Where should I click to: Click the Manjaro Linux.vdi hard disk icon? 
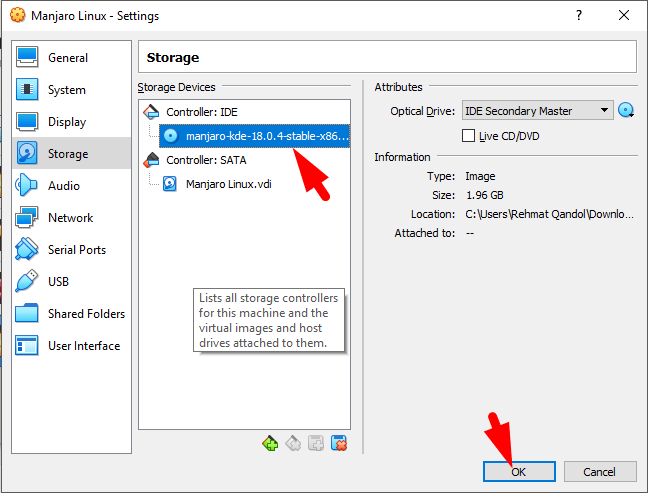click(170, 183)
